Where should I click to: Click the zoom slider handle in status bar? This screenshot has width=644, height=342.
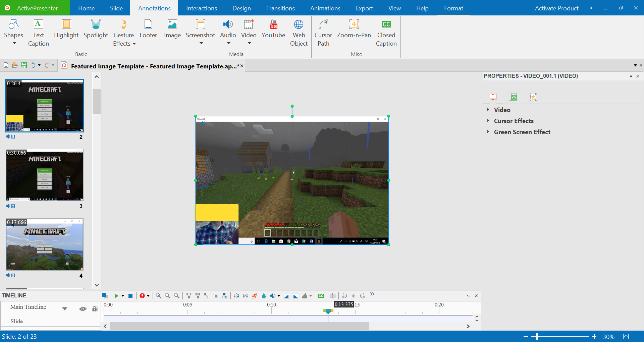point(537,337)
